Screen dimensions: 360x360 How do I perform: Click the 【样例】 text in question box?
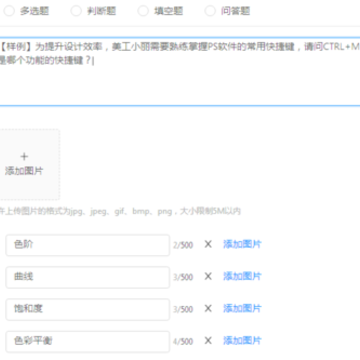(17, 47)
